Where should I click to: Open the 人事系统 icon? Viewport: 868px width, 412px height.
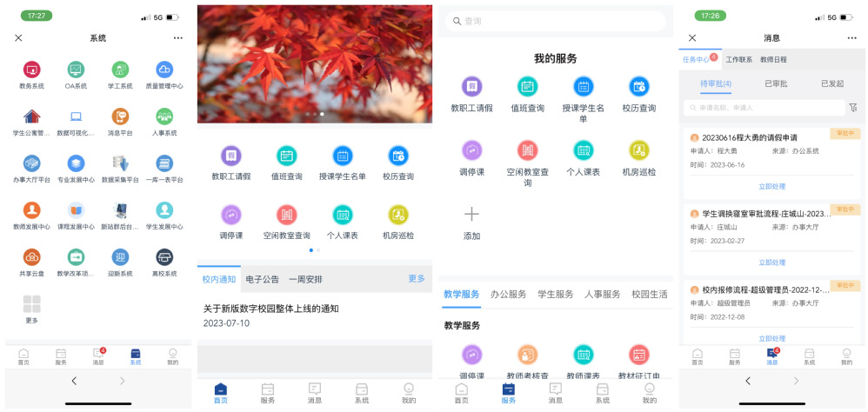pyautogui.click(x=164, y=116)
